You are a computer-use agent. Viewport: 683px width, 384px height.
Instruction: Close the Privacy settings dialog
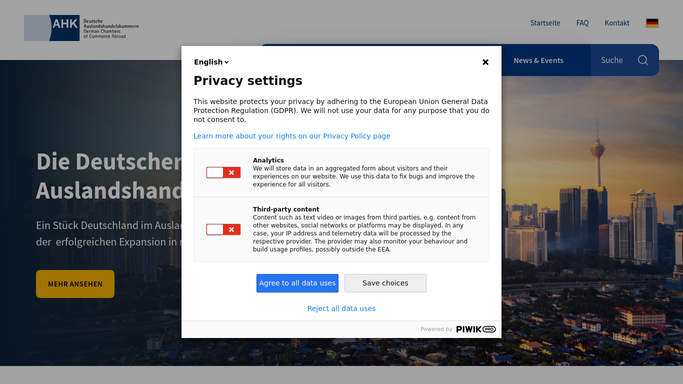[485, 62]
